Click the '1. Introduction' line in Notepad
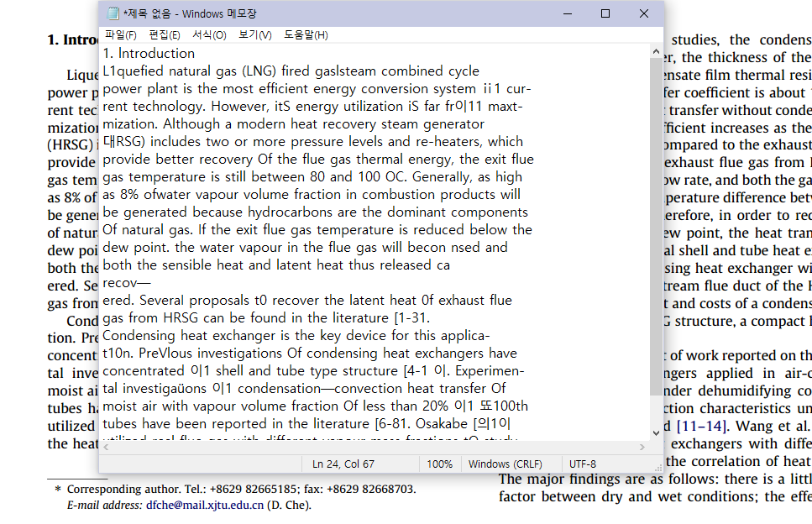812x524 pixels. 149,54
